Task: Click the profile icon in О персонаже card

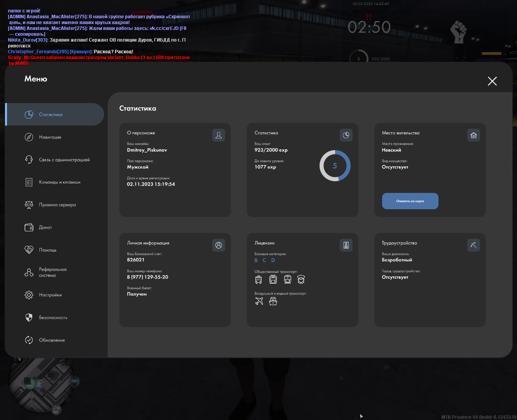Action: point(218,135)
